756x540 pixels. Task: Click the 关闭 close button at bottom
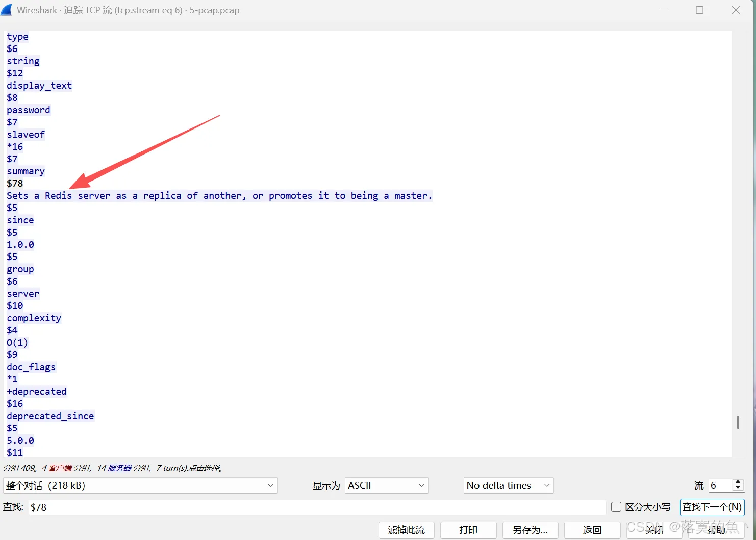[654, 530]
